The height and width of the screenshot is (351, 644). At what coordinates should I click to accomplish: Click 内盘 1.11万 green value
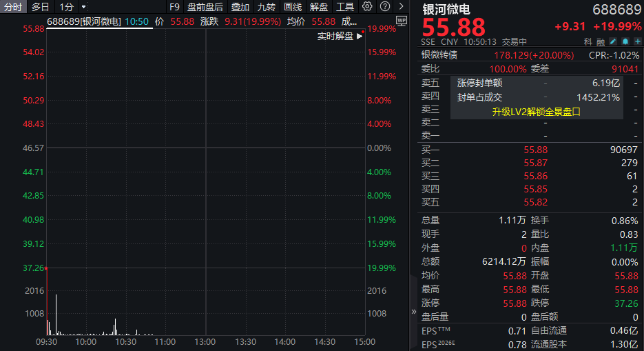(x=624, y=248)
